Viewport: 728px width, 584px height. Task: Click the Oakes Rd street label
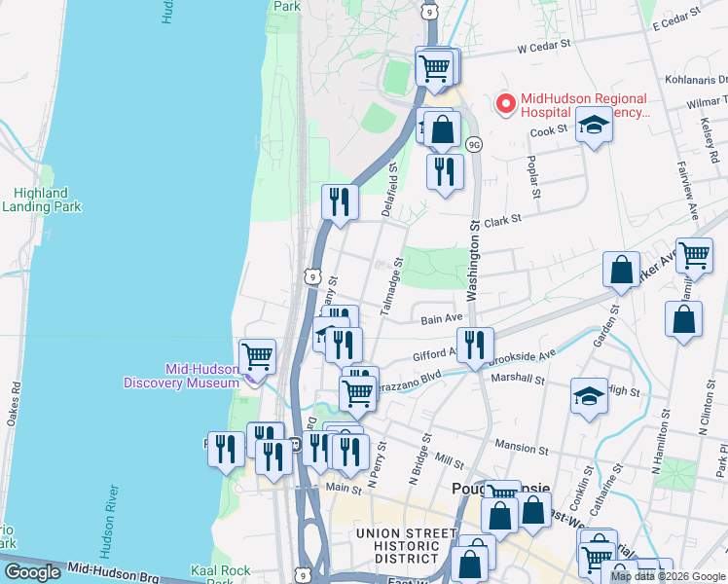(14, 404)
